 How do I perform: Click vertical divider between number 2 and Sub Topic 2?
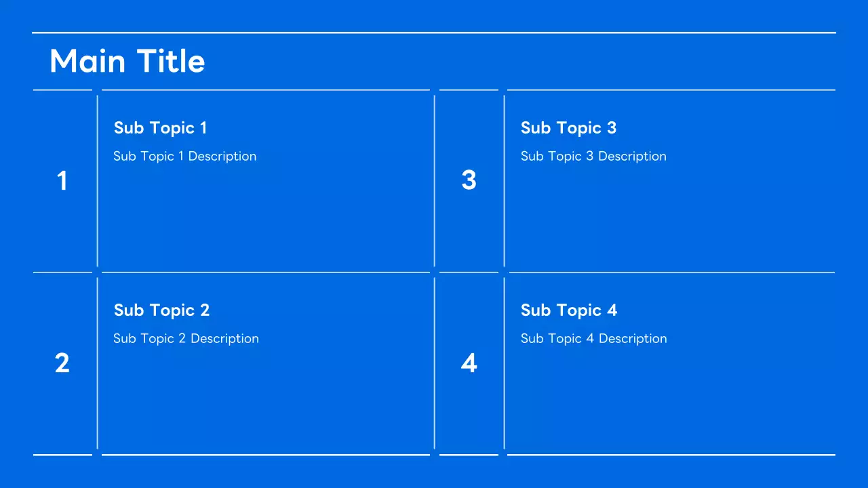[98, 363]
